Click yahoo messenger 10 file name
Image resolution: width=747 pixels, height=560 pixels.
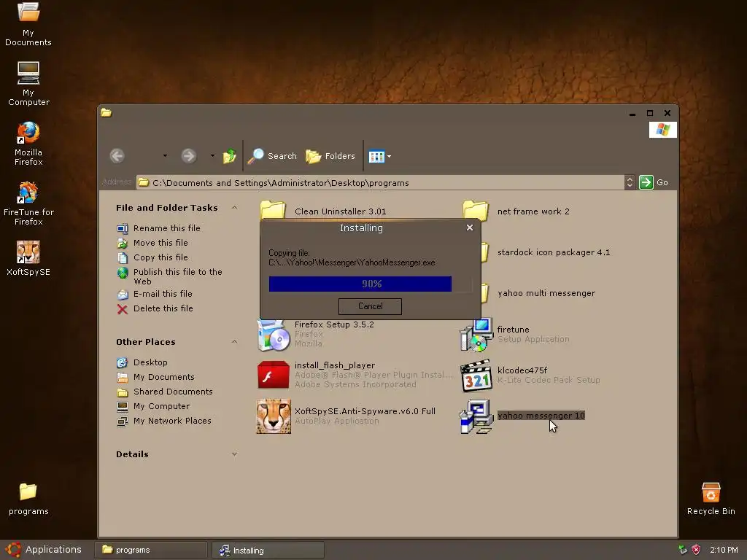pos(541,416)
